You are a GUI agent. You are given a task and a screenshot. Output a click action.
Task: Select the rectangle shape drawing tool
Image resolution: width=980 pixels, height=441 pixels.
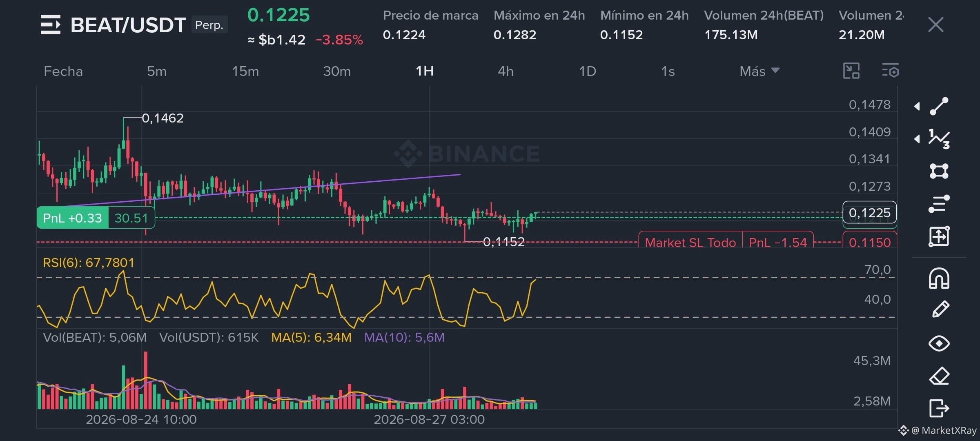point(939,171)
